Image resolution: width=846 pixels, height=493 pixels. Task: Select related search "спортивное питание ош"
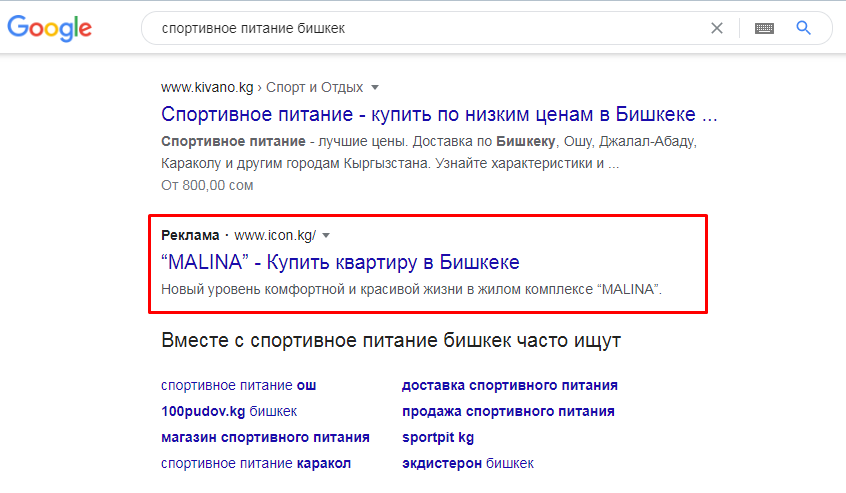point(238,386)
